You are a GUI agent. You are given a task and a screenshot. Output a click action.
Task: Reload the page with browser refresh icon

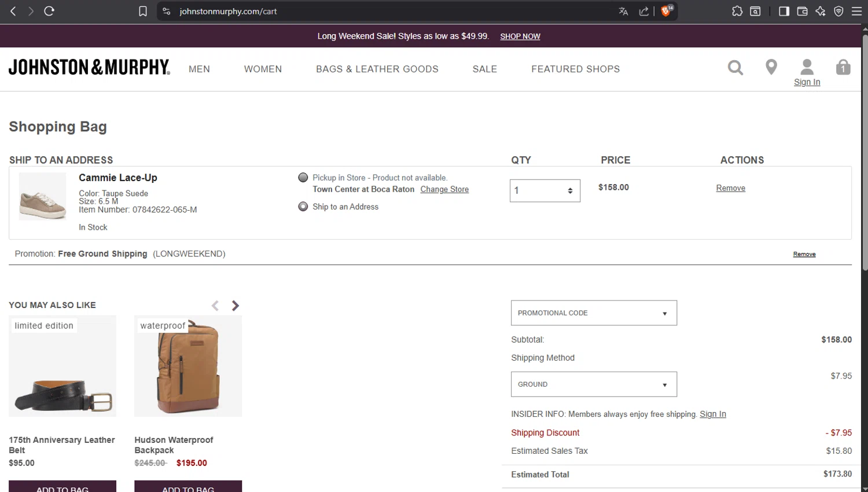coord(49,11)
